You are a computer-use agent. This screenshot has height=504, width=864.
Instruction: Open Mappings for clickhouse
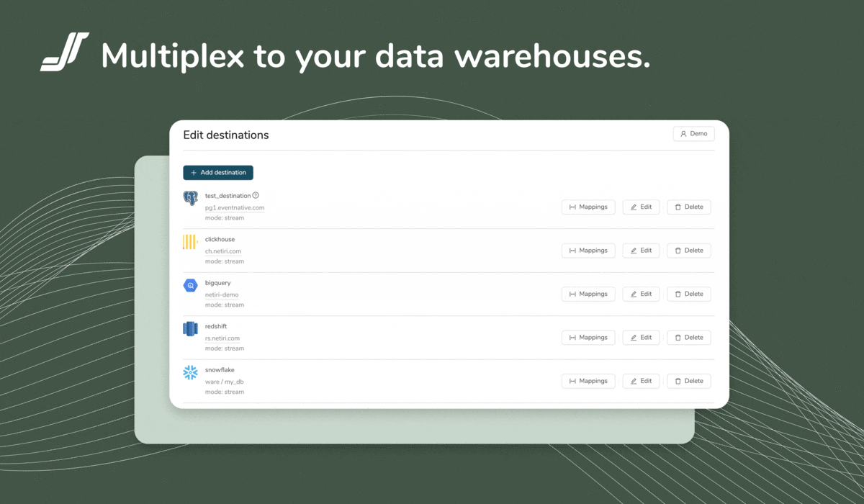point(588,251)
